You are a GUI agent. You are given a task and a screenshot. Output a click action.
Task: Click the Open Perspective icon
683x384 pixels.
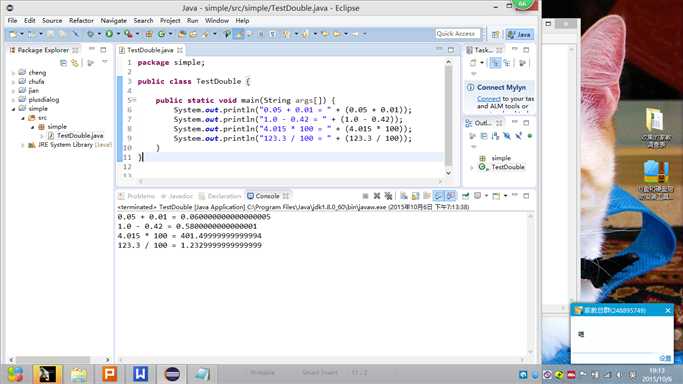(x=495, y=34)
